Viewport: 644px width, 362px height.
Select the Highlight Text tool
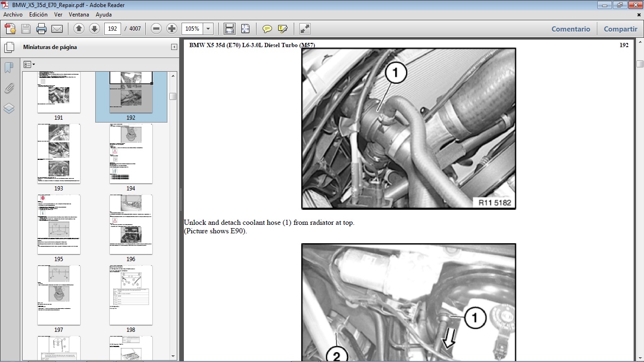[282, 29]
